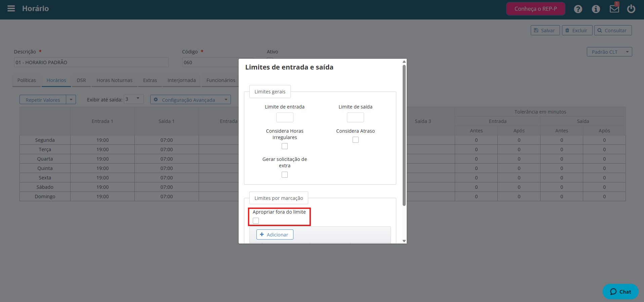The image size is (644, 302).
Task: Click the power logout icon
Action: pyautogui.click(x=631, y=9)
